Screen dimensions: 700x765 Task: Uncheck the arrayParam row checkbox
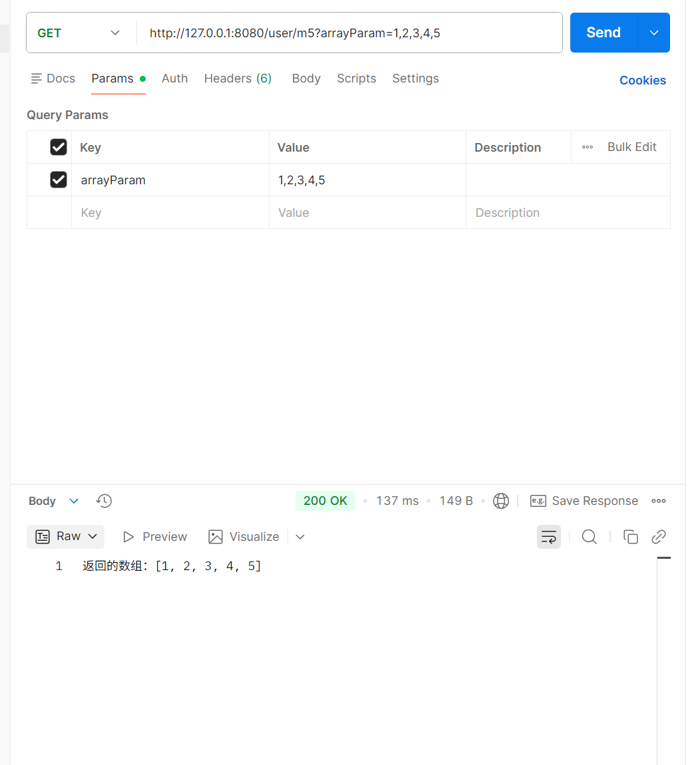pos(59,180)
